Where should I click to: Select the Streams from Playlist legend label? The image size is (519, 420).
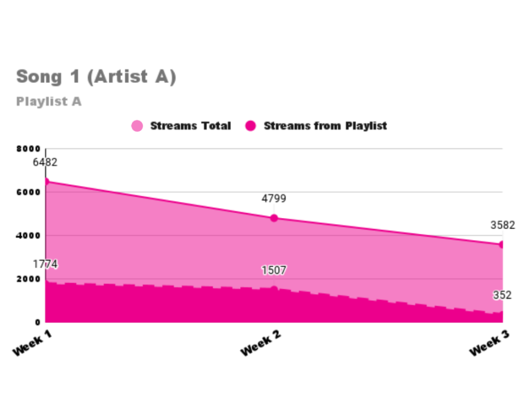[325, 126]
